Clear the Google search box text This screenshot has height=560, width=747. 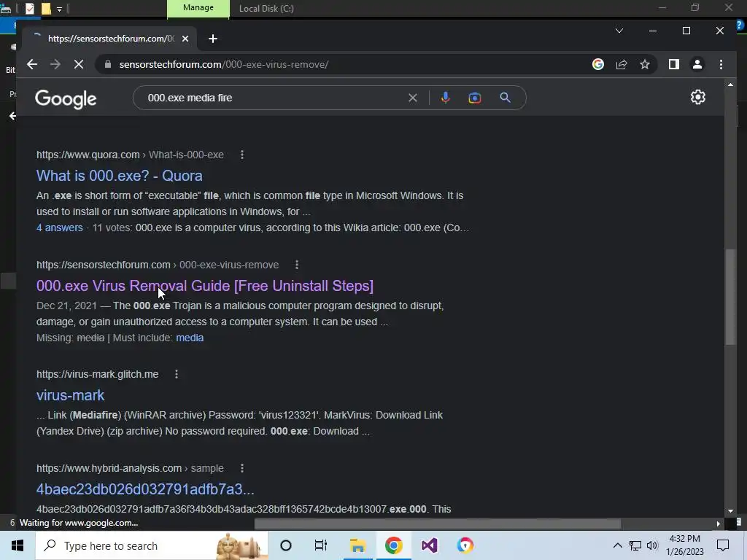(413, 98)
